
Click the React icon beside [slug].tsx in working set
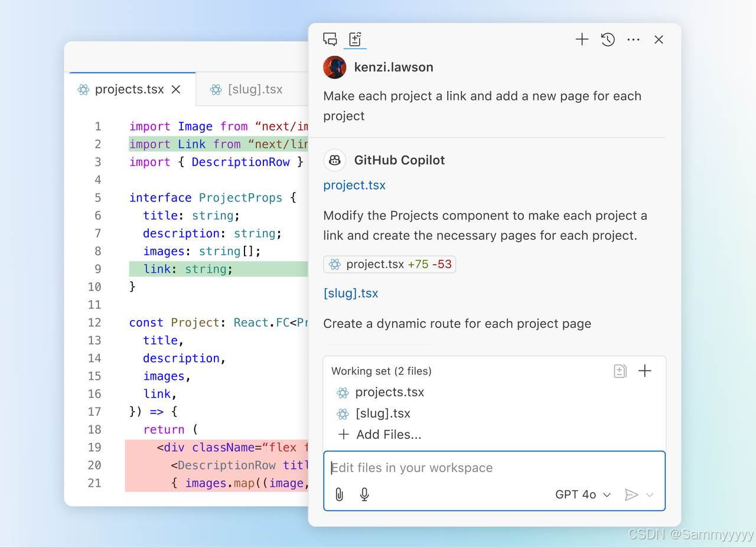(x=343, y=414)
